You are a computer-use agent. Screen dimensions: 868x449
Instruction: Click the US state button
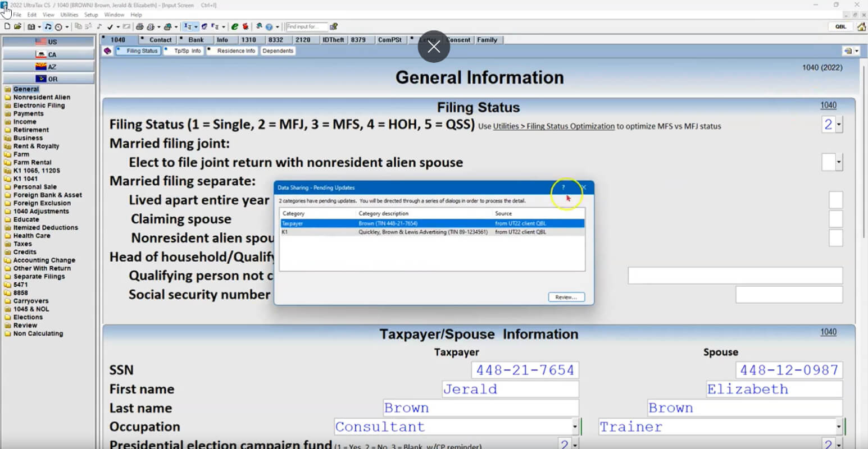tap(48, 42)
